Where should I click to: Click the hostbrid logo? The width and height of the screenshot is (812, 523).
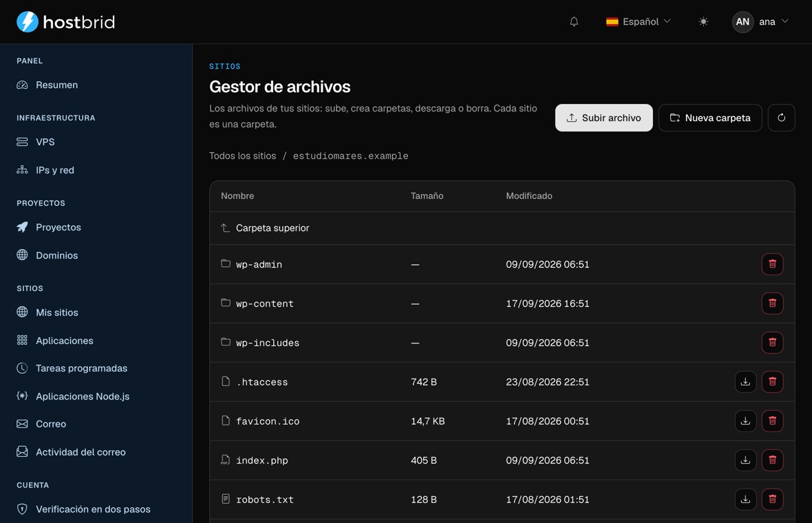coord(66,22)
